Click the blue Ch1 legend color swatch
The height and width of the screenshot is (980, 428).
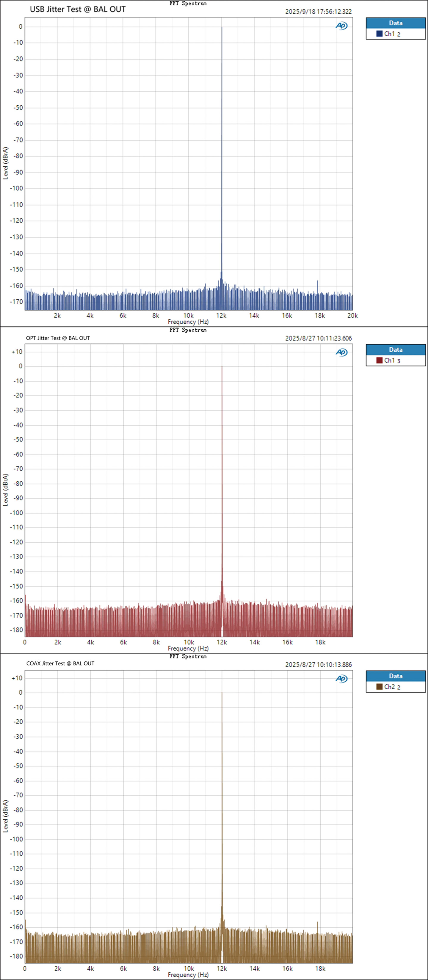379,34
